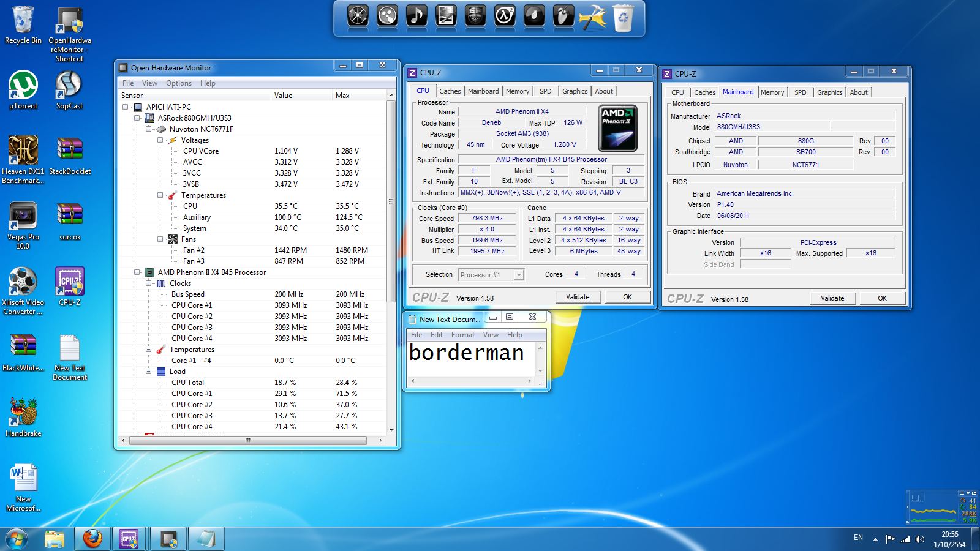Click the CPU-Z taskbar button

129,539
